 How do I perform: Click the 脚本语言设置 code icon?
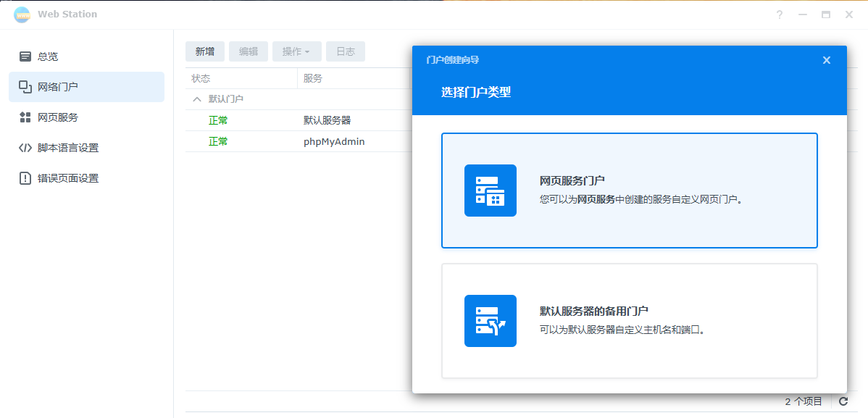point(25,148)
